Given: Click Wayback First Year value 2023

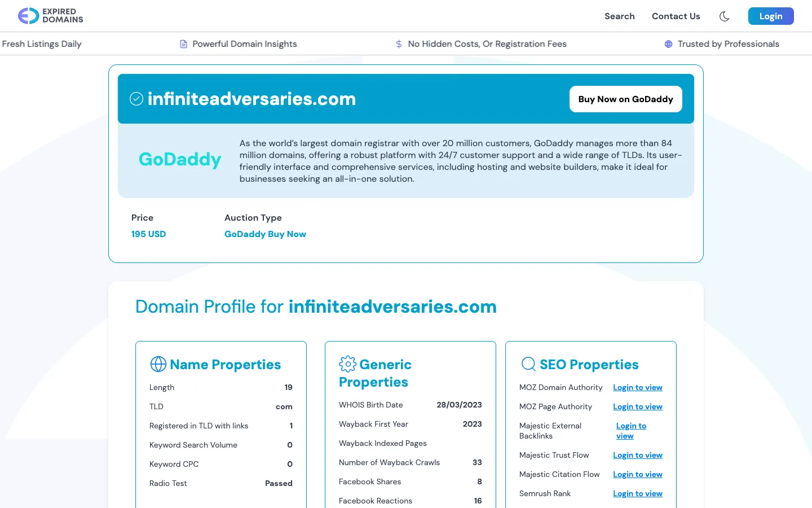Looking at the screenshot, I should click(472, 424).
